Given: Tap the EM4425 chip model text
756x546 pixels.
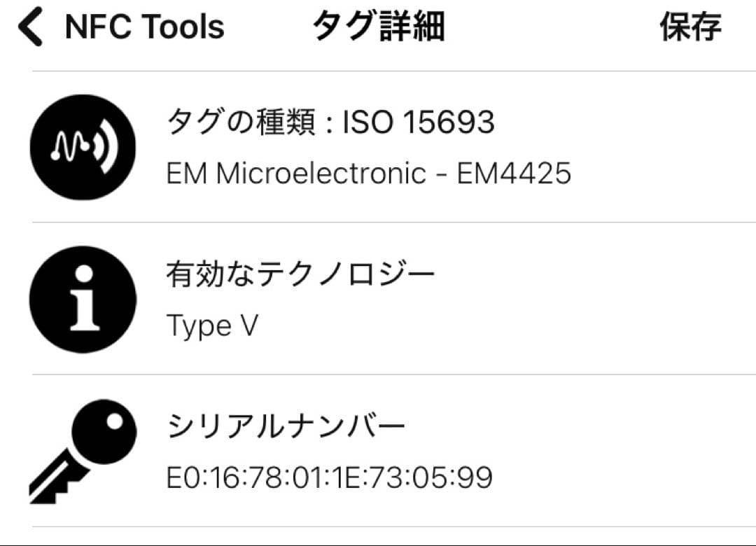Looking at the screenshot, I should (514, 174).
